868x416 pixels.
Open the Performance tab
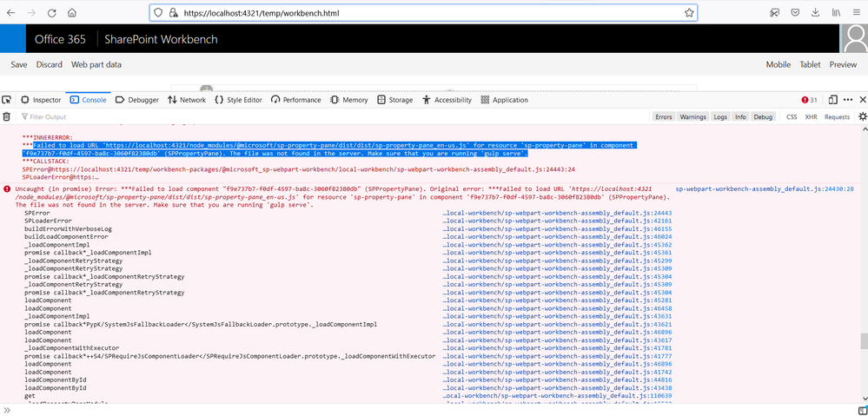coord(295,100)
